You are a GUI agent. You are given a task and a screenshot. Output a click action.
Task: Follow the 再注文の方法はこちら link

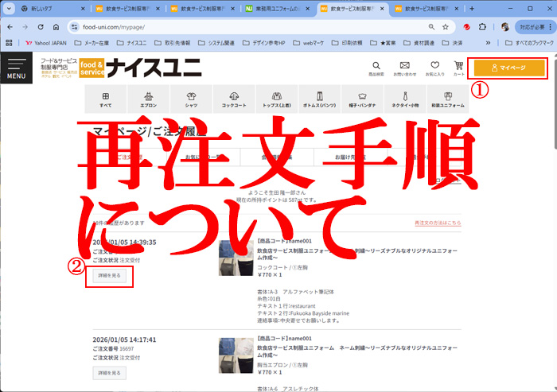438,223
